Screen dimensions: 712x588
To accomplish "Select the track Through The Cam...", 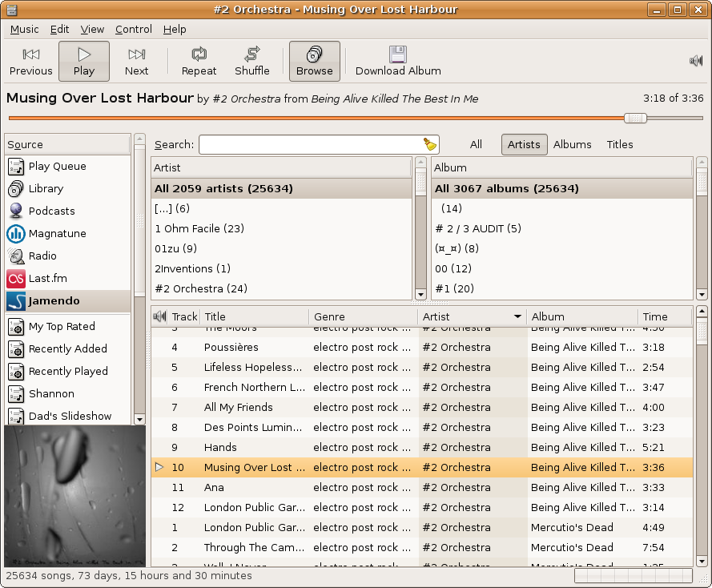I will tap(422, 547).
